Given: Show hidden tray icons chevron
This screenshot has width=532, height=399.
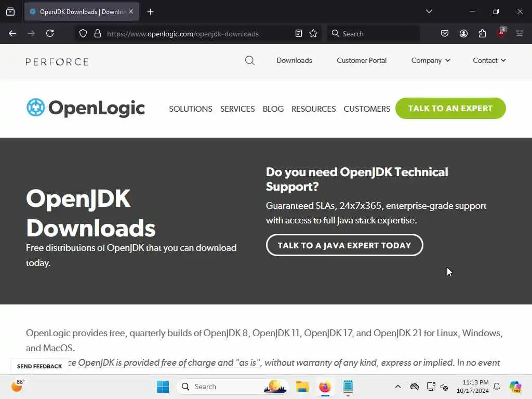Looking at the screenshot, I should [398, 387].
